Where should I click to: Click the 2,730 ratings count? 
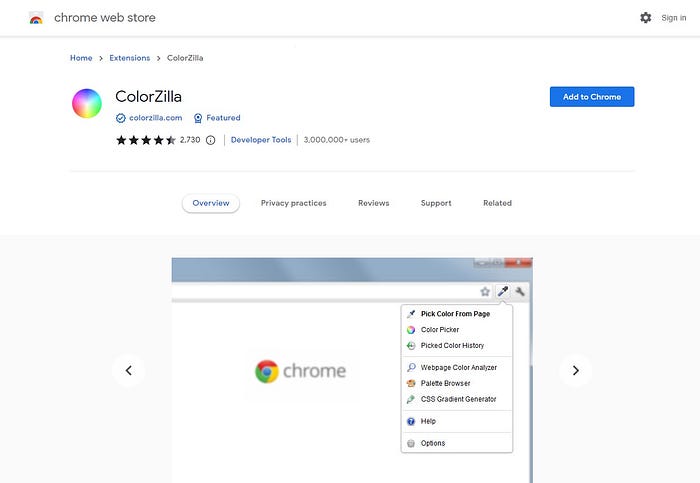pos(190,140)
